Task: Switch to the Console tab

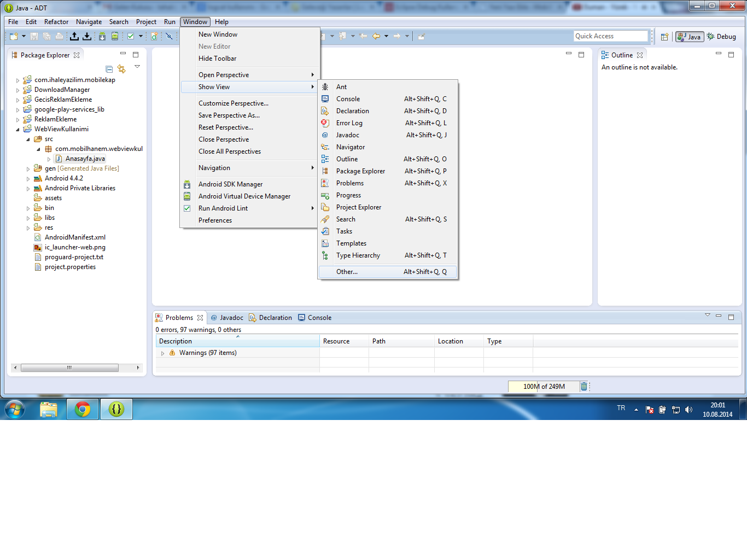Action: click(x=315, y=318)
